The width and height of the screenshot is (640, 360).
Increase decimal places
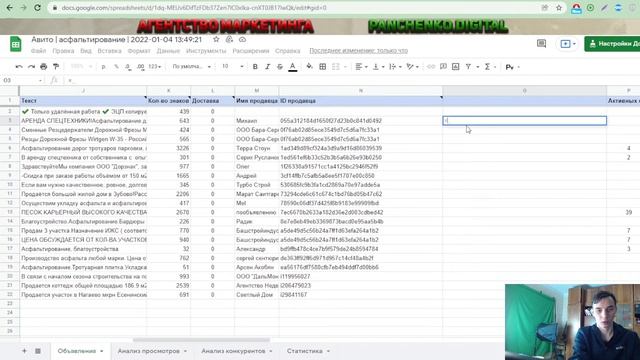click(141, 67)
